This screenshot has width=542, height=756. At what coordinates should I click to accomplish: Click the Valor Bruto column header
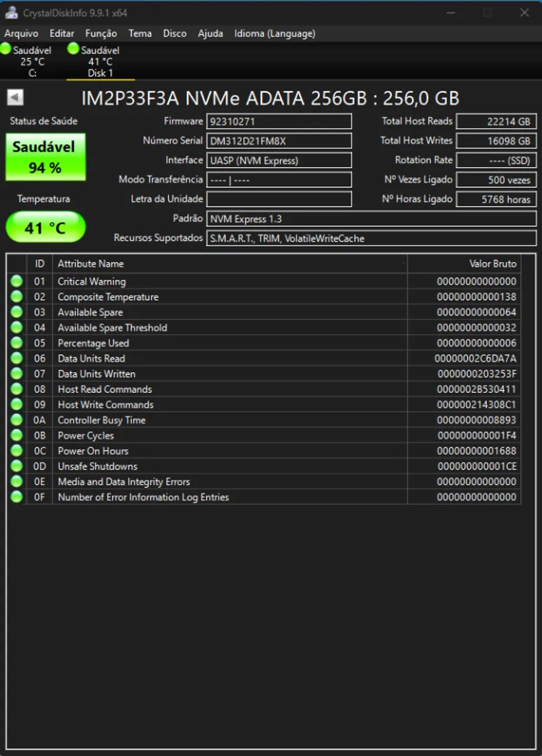click(464, 263)
